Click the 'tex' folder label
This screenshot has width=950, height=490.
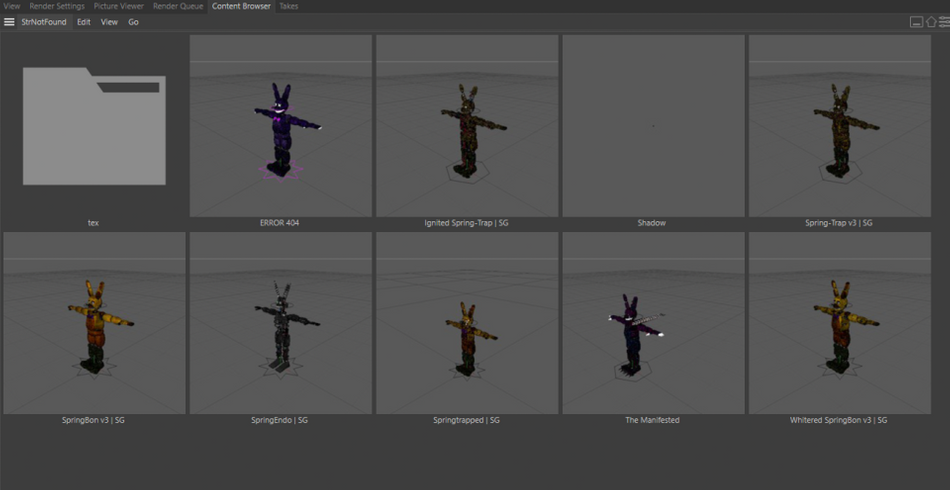[93, 223]
